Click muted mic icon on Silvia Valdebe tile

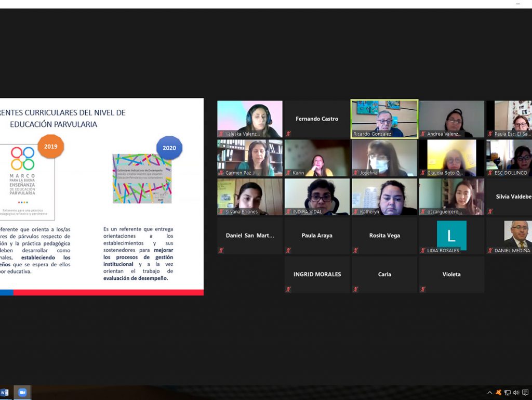[x=490, y=212]
